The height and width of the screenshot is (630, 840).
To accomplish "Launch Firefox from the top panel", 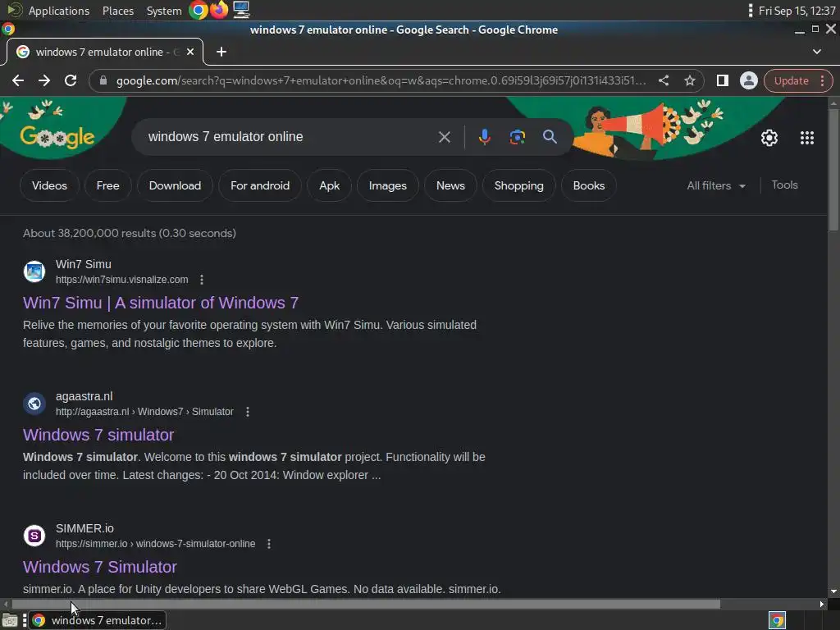I will tap(219, 10).
